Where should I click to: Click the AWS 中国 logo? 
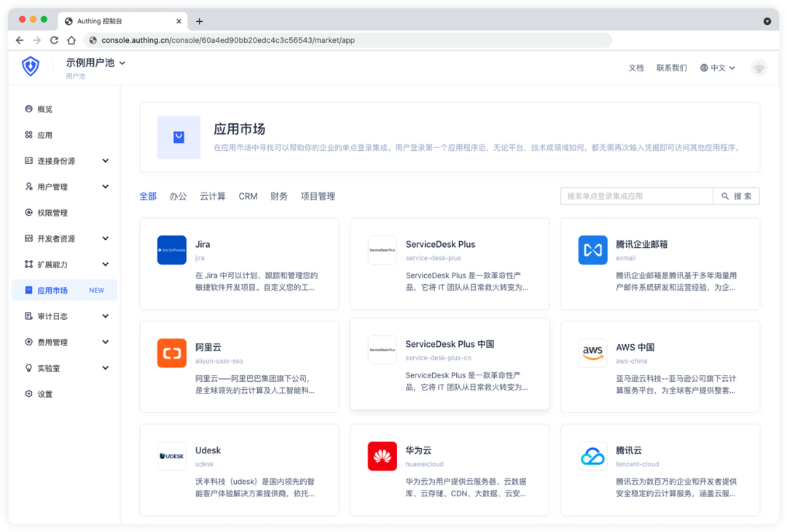[592, 353]
